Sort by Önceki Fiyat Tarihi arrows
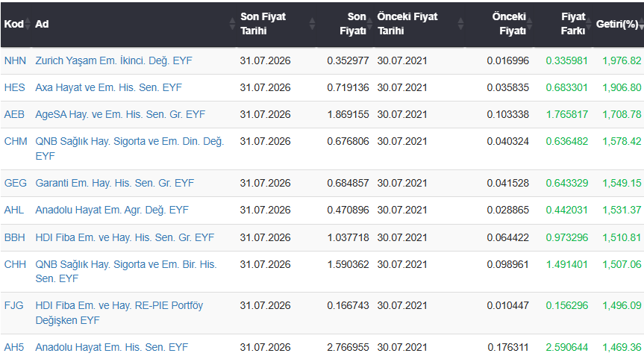644x359 pixels. (x=460, y=24)
